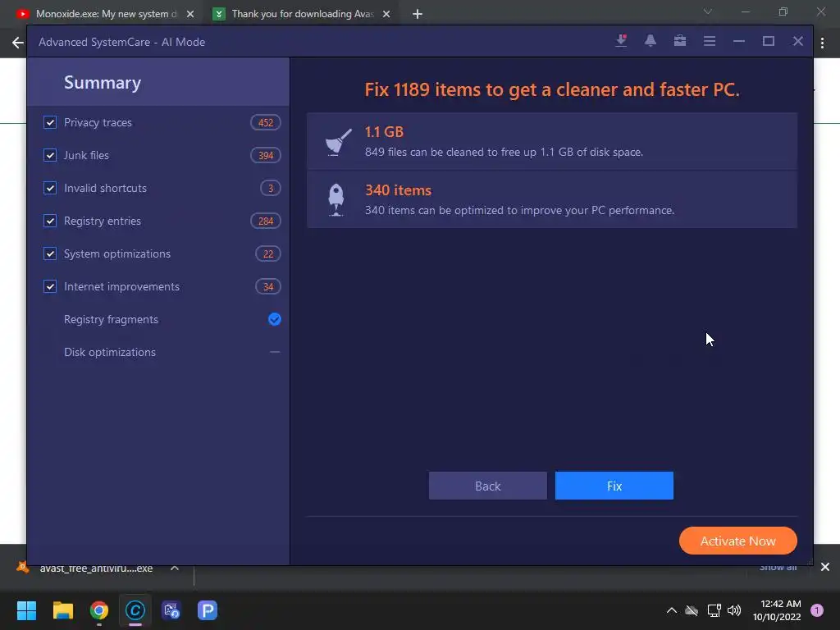Open the avast_free_antivirus exe download
The image size is (840, 630).
pyautogui.click(x=97, y=568)
